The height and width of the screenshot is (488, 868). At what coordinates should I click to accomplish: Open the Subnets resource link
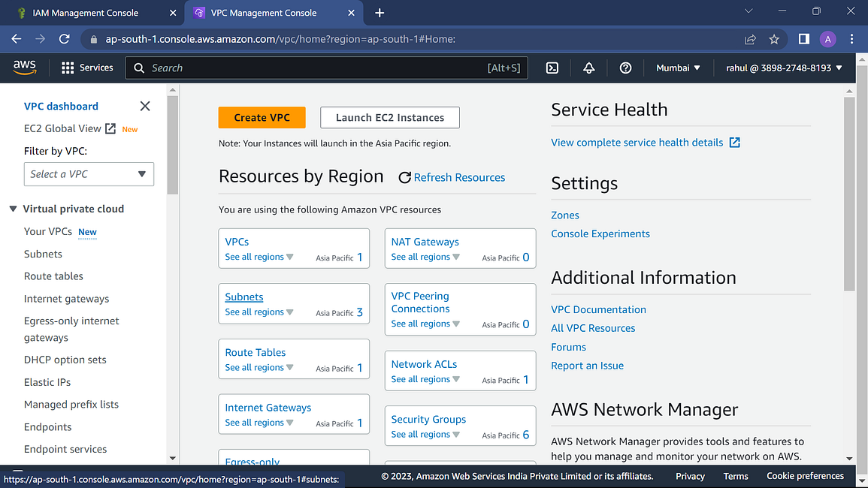[244, 297]
